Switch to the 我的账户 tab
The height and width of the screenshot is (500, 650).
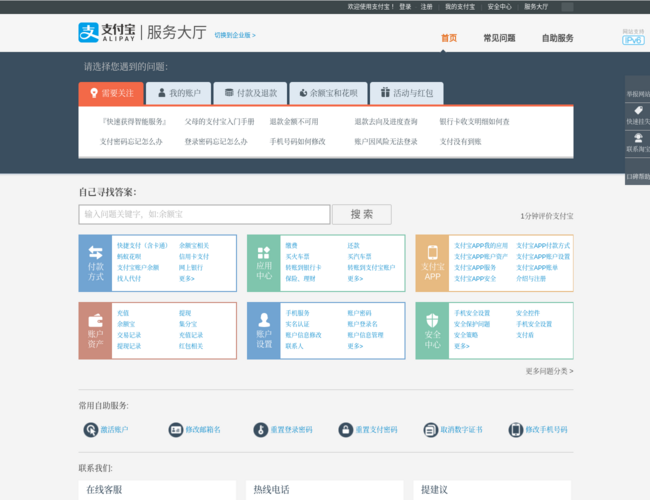point(179,93)
